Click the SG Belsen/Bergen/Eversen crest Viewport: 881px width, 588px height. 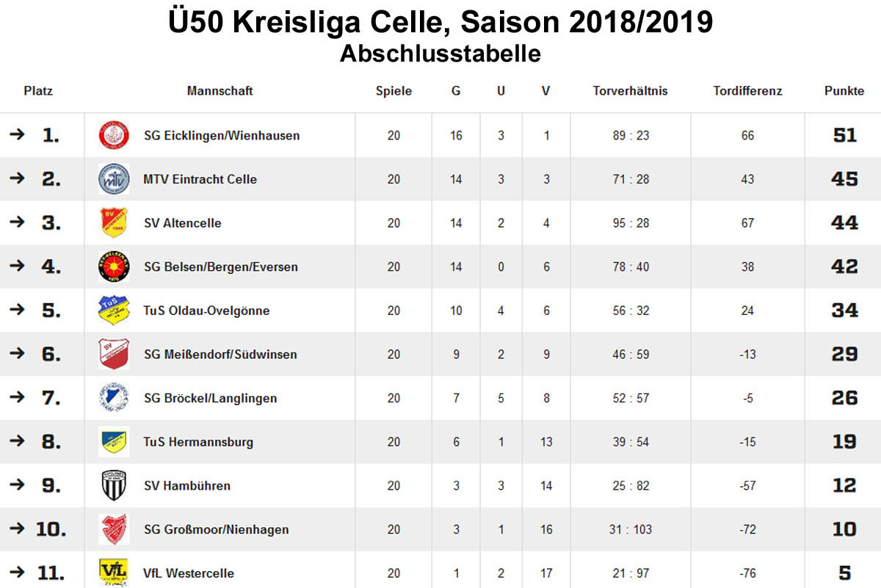click(114, 267)
